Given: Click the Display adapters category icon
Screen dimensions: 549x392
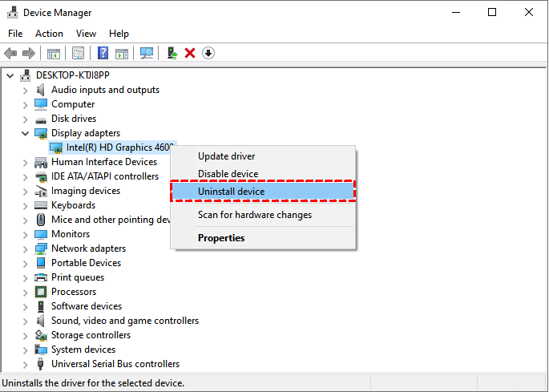Looking at the screenshot, I should pyautogui.click(x=41, y=133).
